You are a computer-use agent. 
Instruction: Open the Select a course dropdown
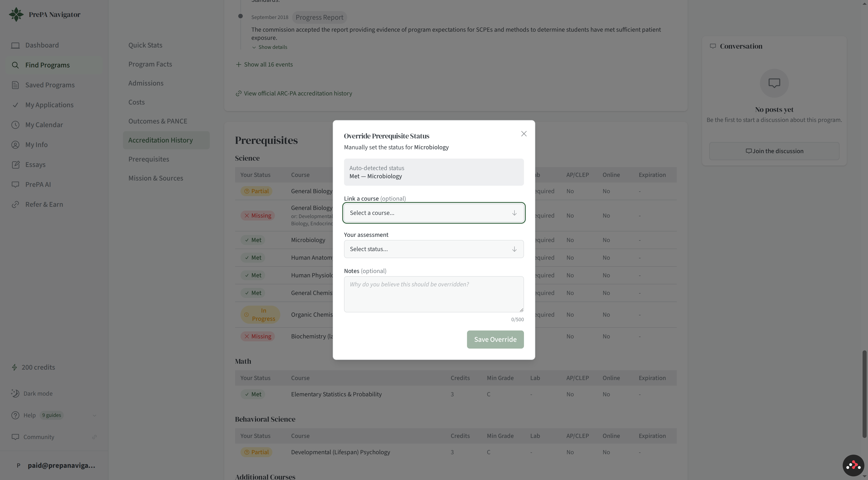point(434,213)
